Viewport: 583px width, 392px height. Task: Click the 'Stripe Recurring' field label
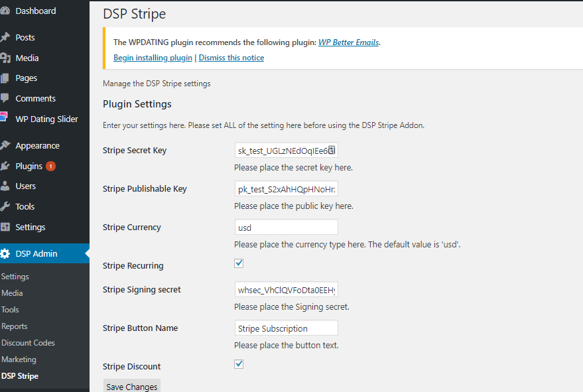click(133, 265)
